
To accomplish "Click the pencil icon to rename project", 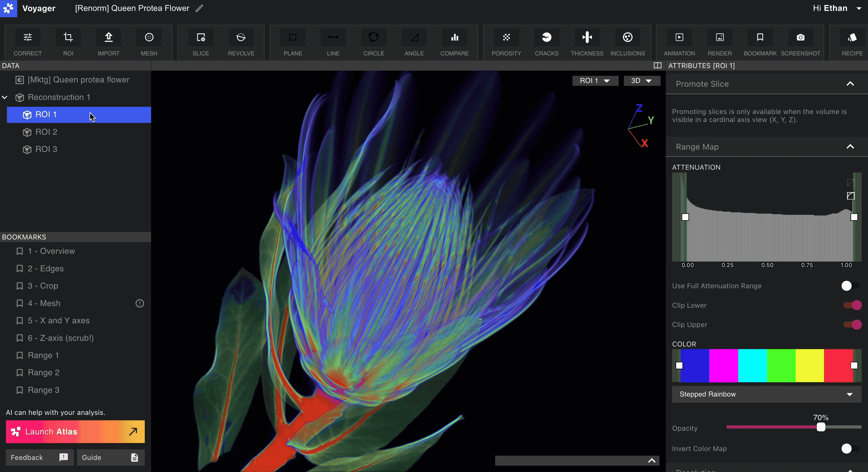I will [x=199, y=8].
